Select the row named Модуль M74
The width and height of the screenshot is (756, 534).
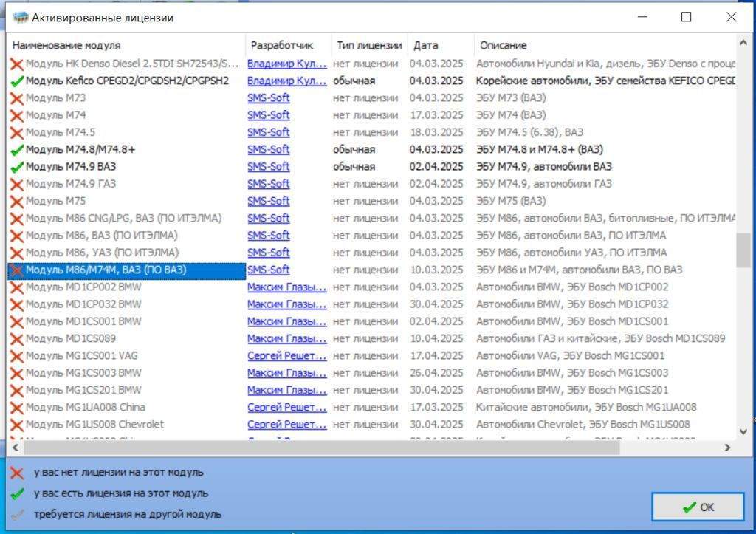(x=55, y=115)
